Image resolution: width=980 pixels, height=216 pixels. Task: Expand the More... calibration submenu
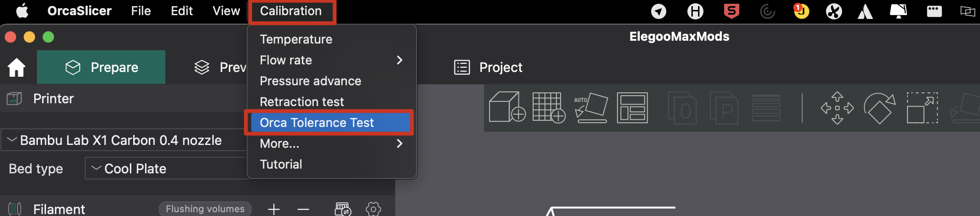click(x=332, y=144)
